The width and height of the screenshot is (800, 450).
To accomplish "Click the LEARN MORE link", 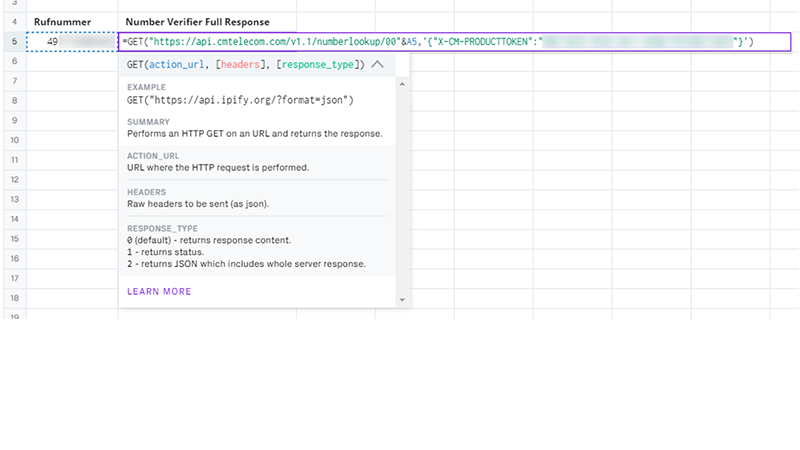I will click(x=159, y=292).
